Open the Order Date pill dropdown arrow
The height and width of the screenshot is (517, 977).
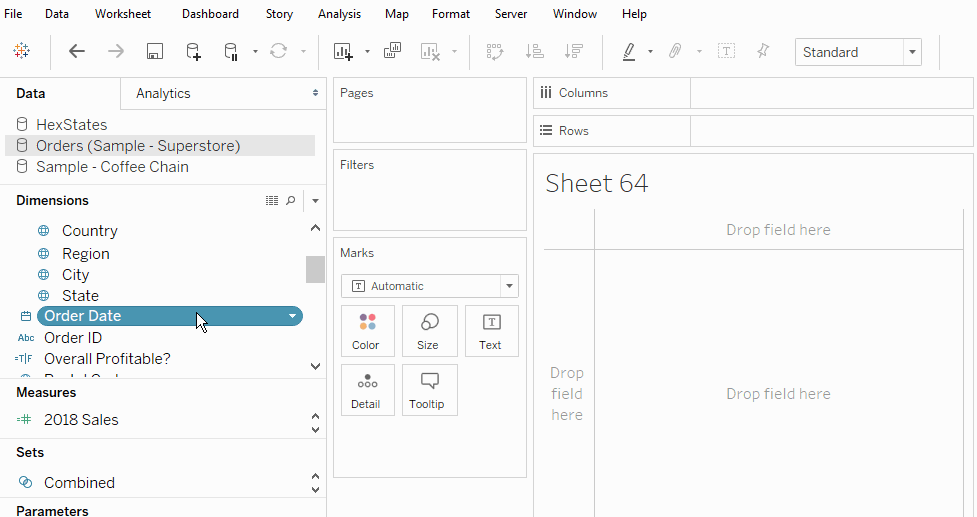pos(292,316)
